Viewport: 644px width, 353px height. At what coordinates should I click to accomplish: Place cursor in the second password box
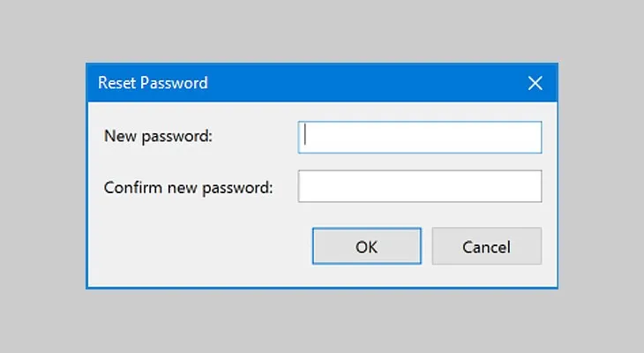point(419,186)
